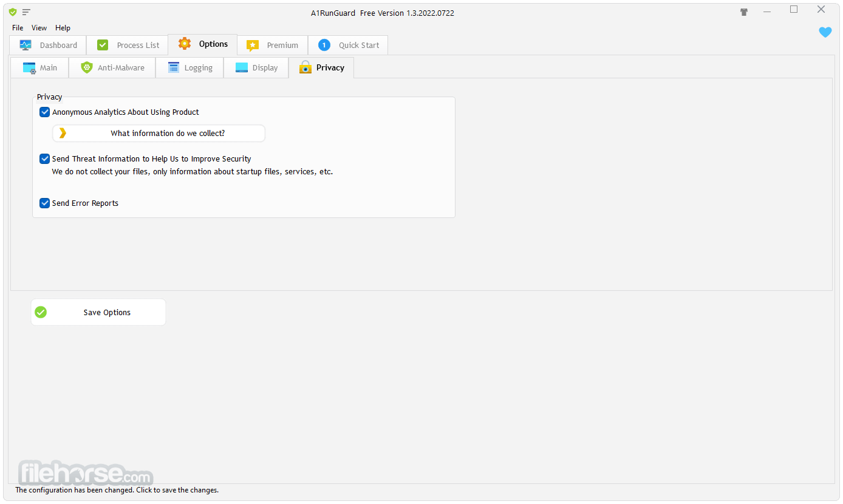Open the Anti-Malware sub-tab

pyautogui.click(x=112, y=68)
